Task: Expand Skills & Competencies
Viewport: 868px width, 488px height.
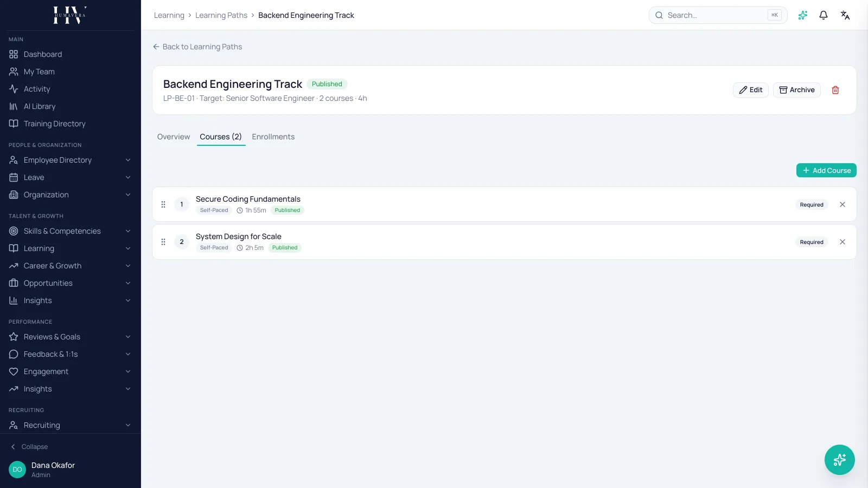Action: coord(70,231)
